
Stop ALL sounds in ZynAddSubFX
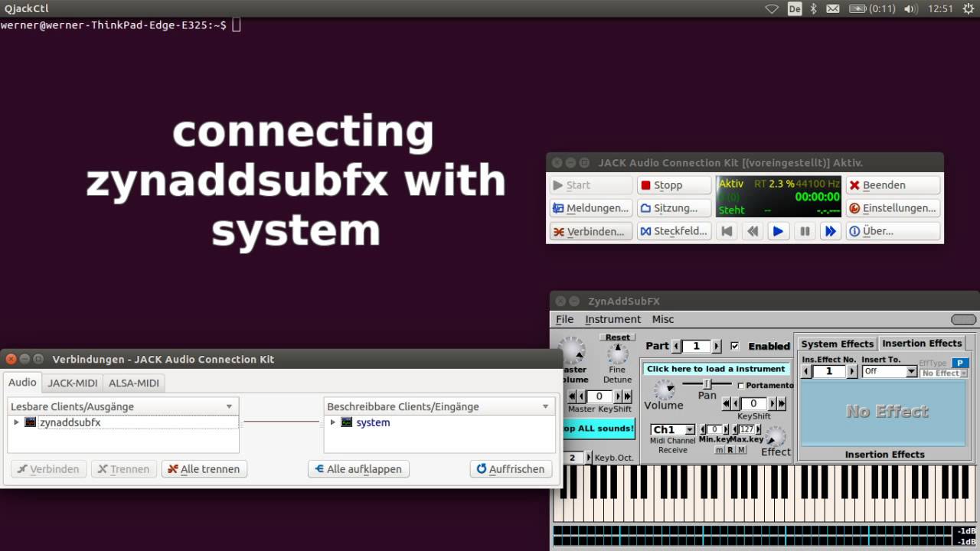(x=599, y=429)
